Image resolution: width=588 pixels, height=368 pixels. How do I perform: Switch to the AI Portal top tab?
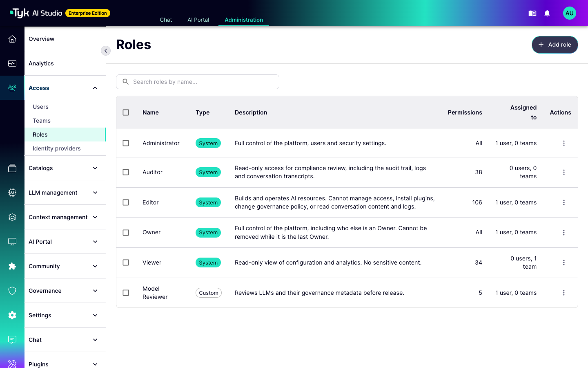tap(198, 20)
